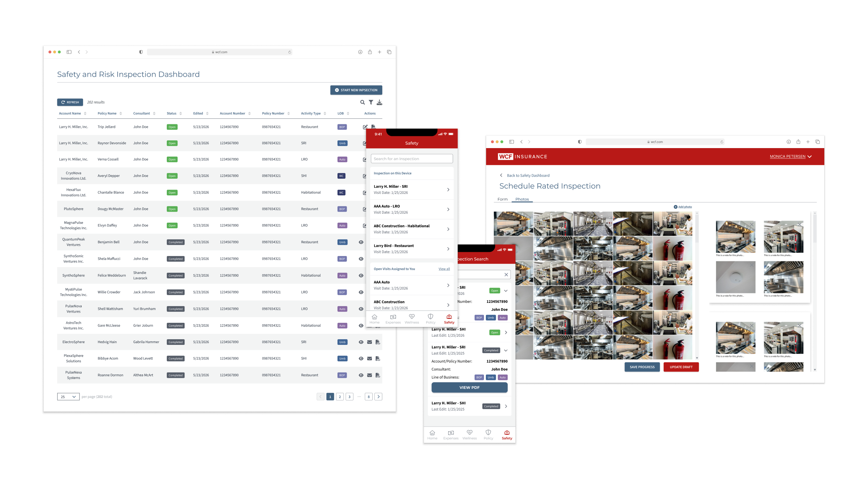This screenshot has width=868, height=488.
Task: Clear the inspection search field X
Action: coord(506,275)
